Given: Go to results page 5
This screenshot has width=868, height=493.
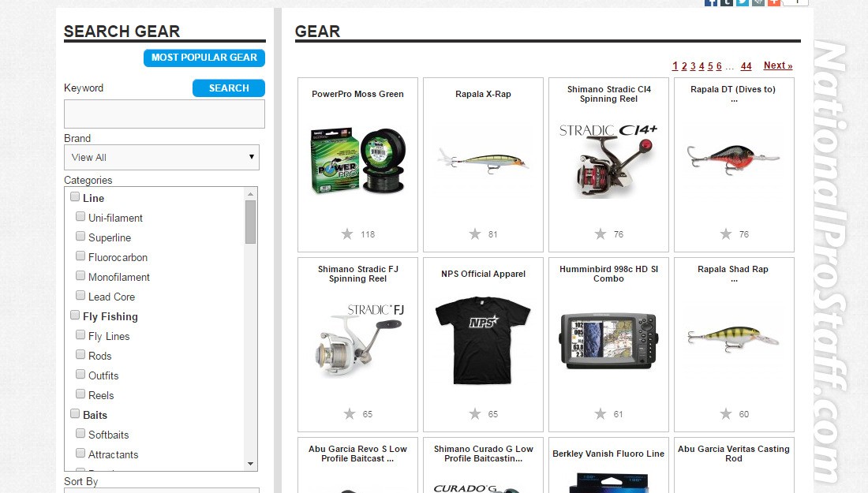Looking at the screenshot, I should click(710, 66).
